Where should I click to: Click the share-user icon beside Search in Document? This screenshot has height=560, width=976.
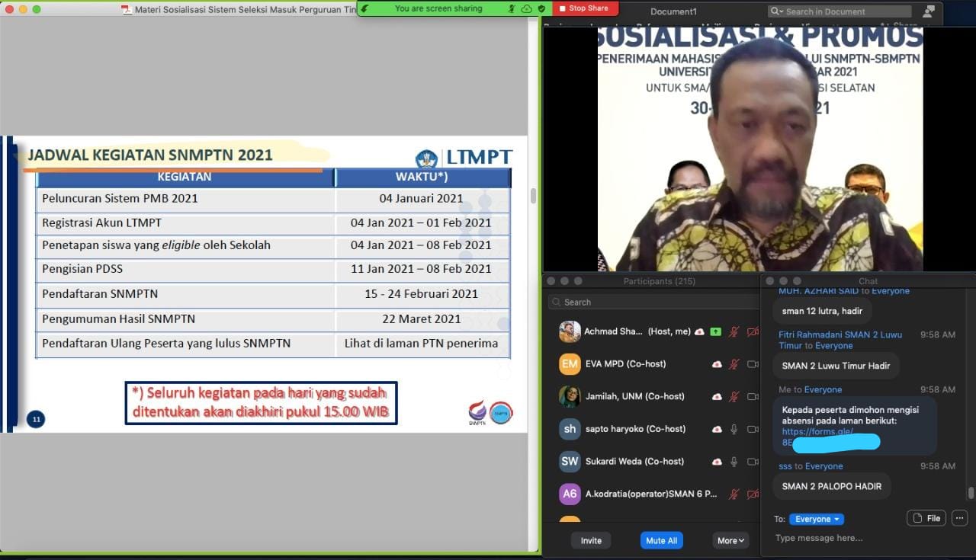click(929, 11)
